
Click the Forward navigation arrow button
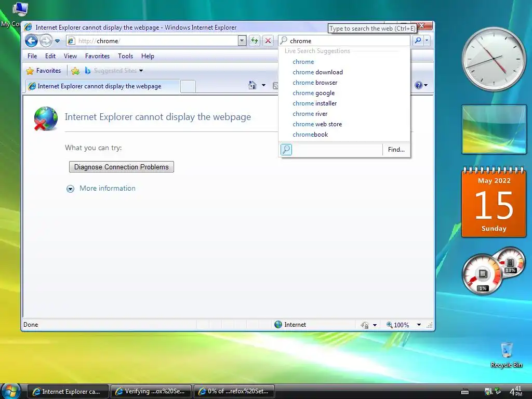pyautogui.click(x=46, y=41)
